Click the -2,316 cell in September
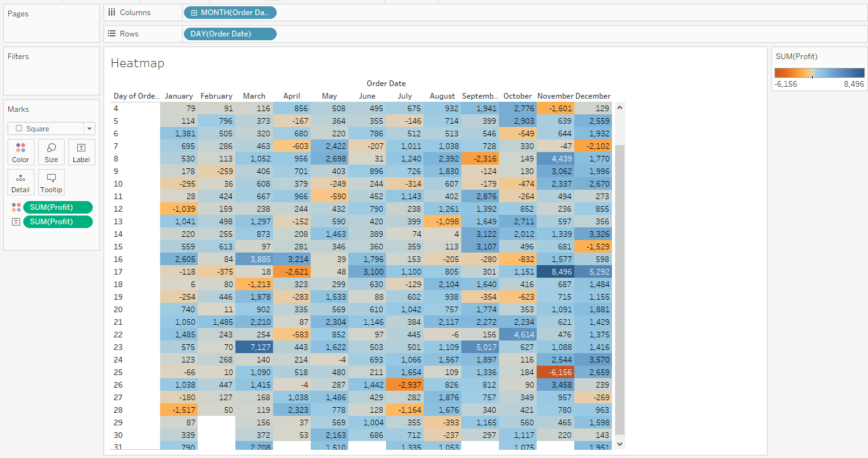This screenshot has height=458, width=868. pos(480,158)
